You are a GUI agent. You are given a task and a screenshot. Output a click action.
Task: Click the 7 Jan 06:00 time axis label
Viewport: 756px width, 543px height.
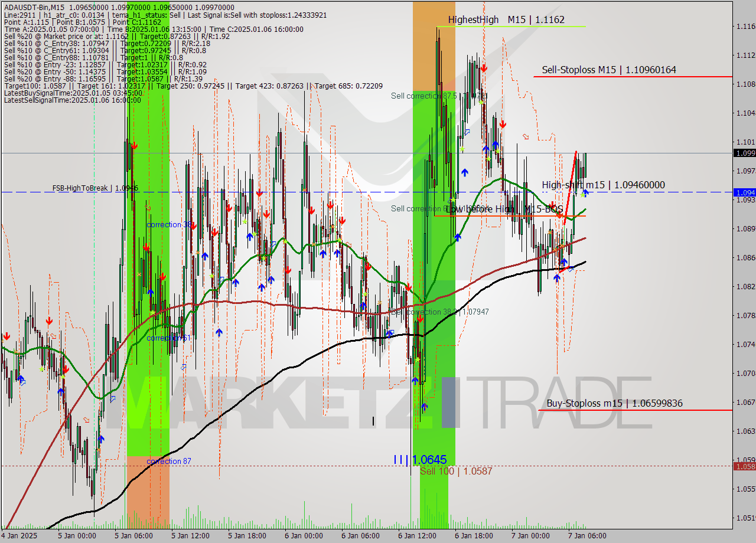(x=587, y=536)
